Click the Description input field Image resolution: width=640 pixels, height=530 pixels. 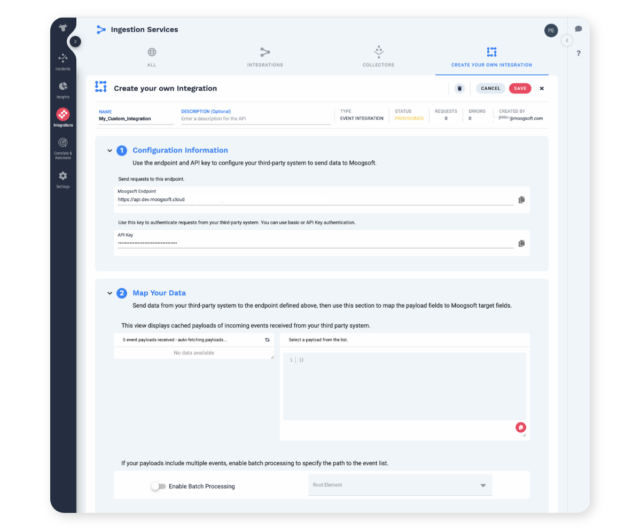coord(255,119)
